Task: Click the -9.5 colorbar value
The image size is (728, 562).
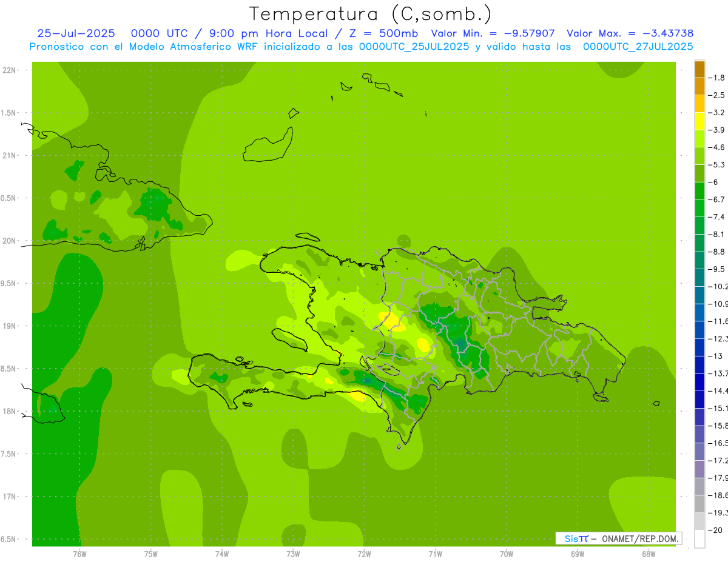Action: (x=718, y=269)
